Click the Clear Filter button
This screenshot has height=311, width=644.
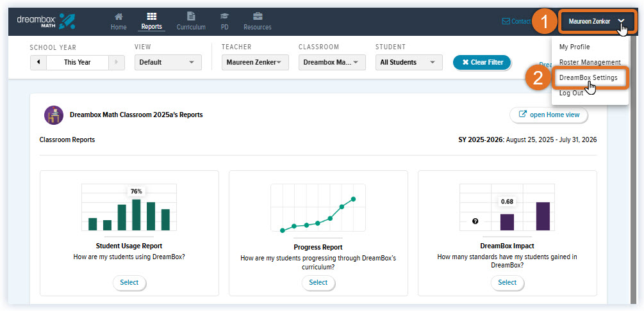(482, 62)
